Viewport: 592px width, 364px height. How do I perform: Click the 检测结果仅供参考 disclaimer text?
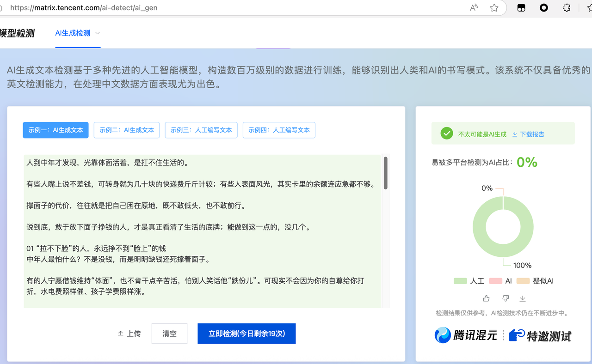[502, 313]
